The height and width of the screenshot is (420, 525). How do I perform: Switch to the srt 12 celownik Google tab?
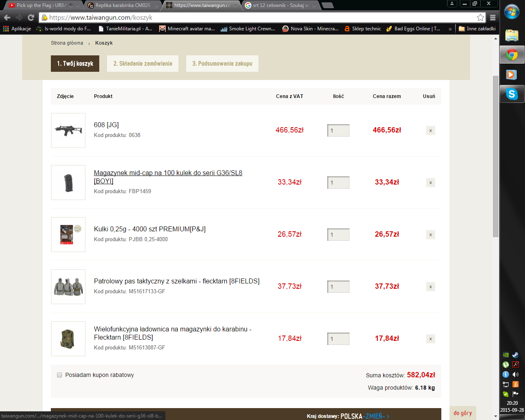coord(281,5)
